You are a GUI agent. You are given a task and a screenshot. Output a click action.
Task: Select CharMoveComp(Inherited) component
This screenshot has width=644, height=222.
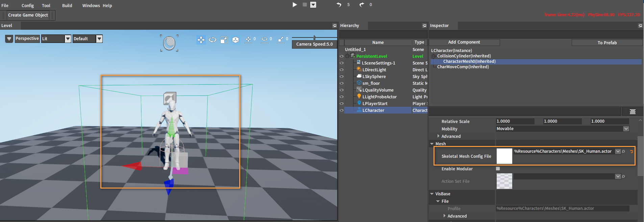tap(463, 67)
